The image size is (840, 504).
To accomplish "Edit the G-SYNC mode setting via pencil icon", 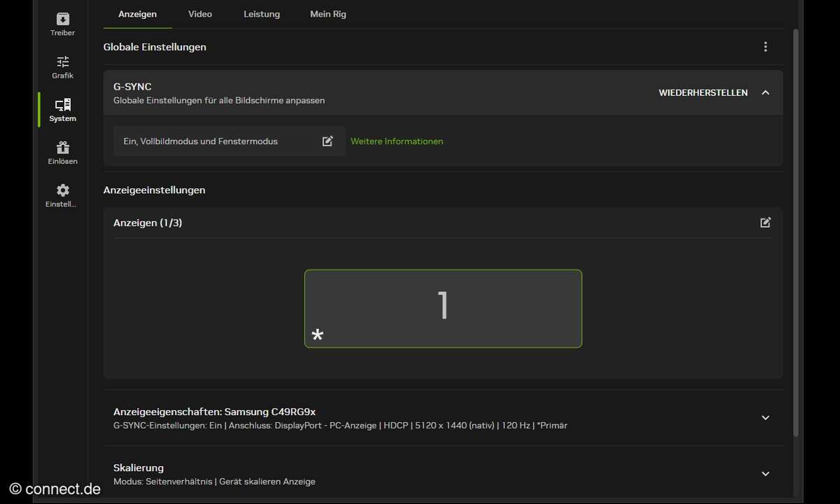I will tap(328, 141).
